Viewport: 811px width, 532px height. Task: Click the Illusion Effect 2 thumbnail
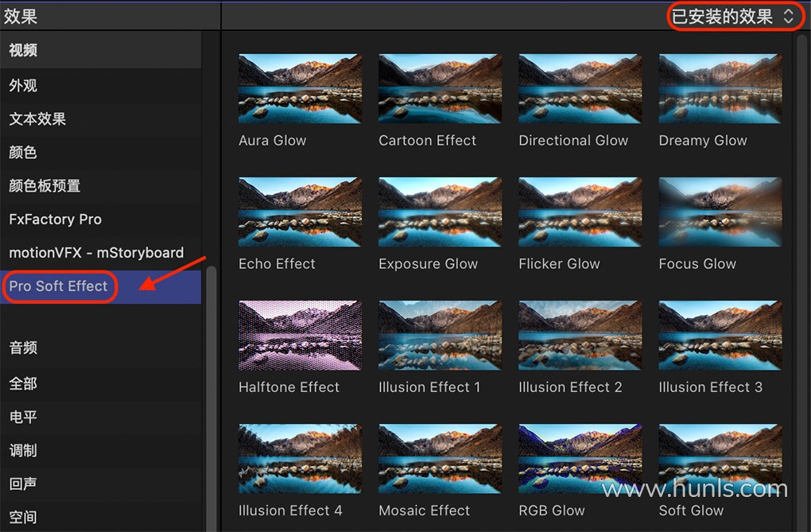tap(580, 336)
